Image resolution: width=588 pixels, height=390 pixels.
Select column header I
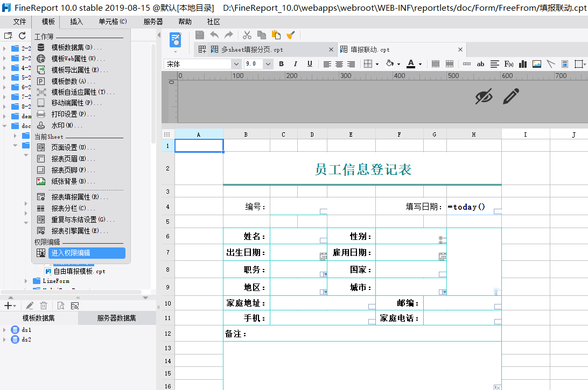click(526, 134)
